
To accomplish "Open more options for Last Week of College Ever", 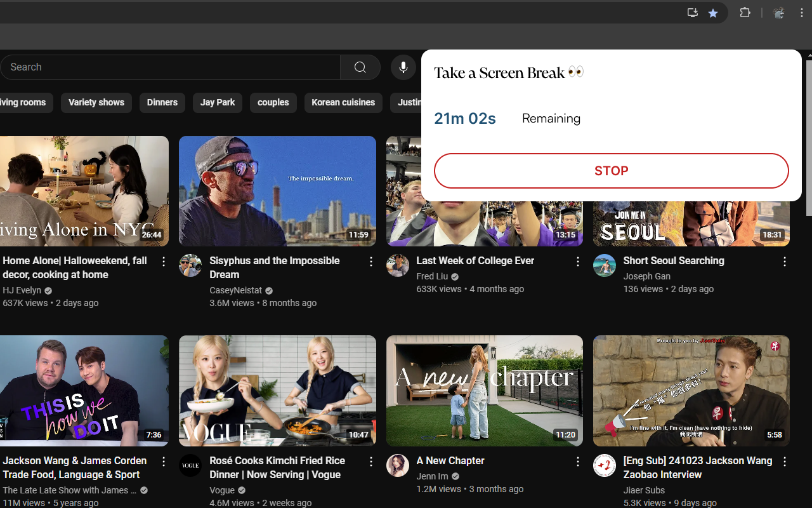I will click(x=578, y=262).
